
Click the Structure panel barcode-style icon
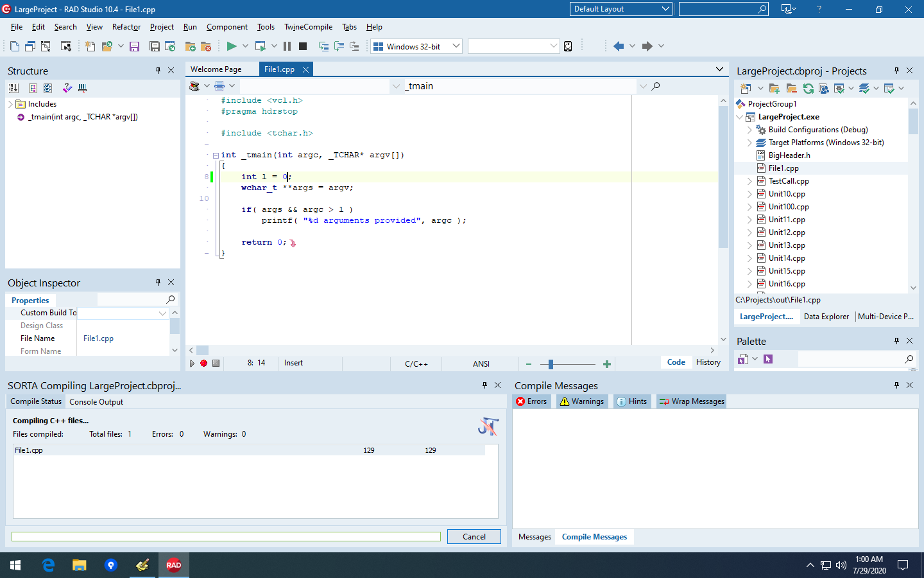point(82,88)
